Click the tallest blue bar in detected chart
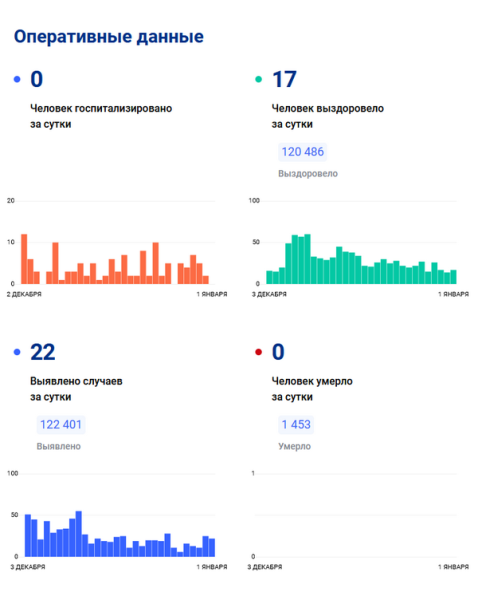The width and height of the screenshot is (478, 600). [79, 534]
